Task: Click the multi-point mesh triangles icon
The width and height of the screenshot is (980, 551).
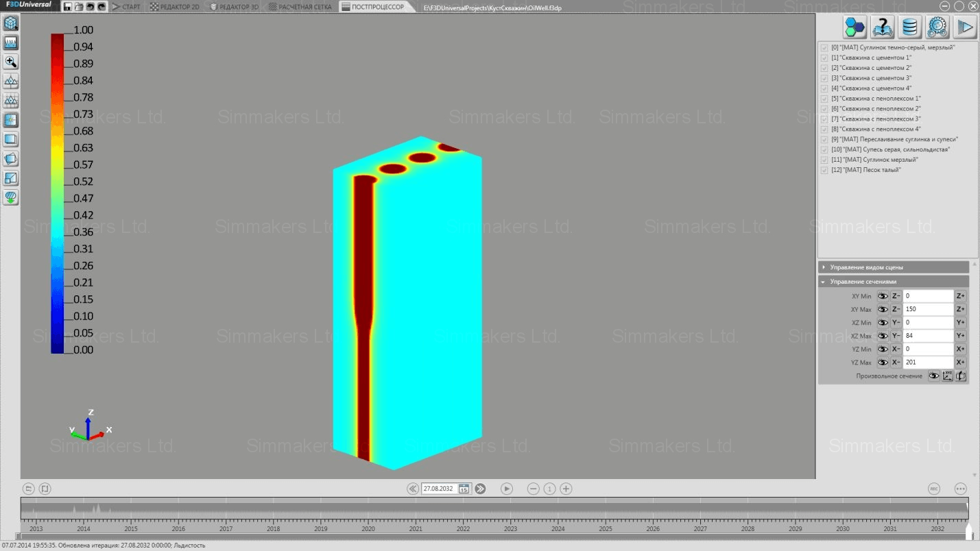Action: point(11,101)
